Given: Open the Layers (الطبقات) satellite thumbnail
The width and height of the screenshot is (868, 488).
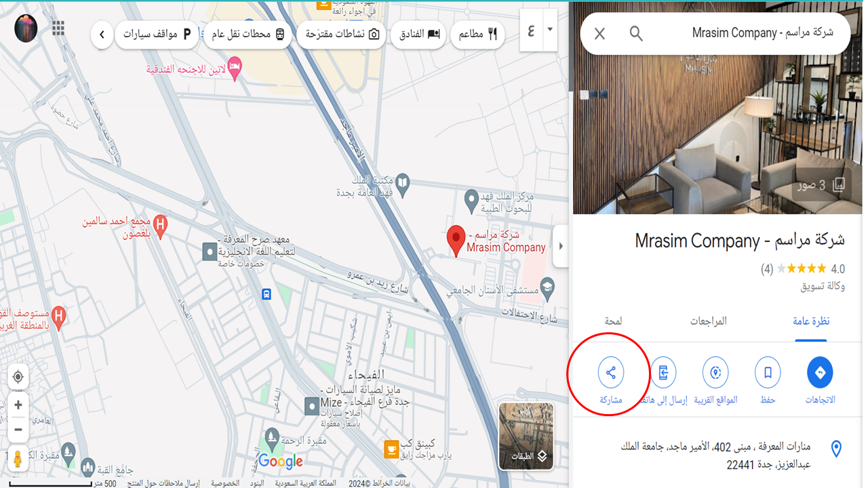Looking at the screenshot, I should click(x=526, y=436).
